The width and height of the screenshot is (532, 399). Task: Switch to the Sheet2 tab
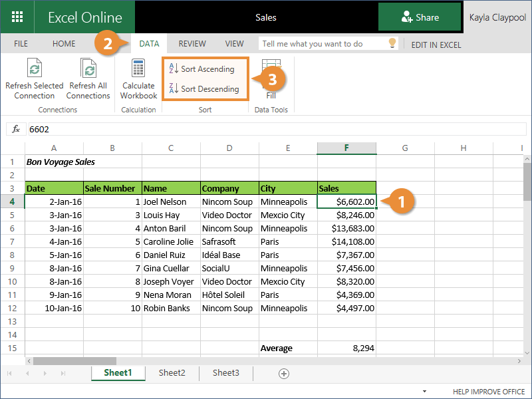pos(172,373)
